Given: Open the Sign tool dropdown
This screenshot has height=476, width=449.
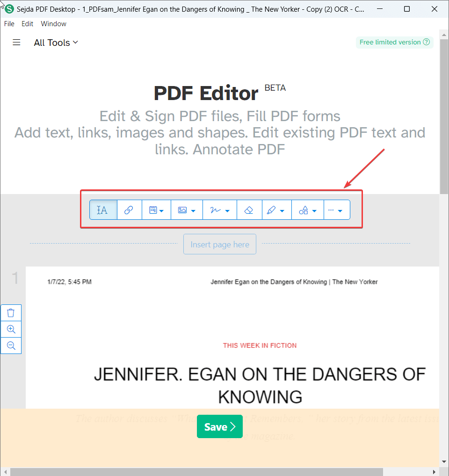Looking at the screenshot, I should pyautogui.click(x=220, y=210).
